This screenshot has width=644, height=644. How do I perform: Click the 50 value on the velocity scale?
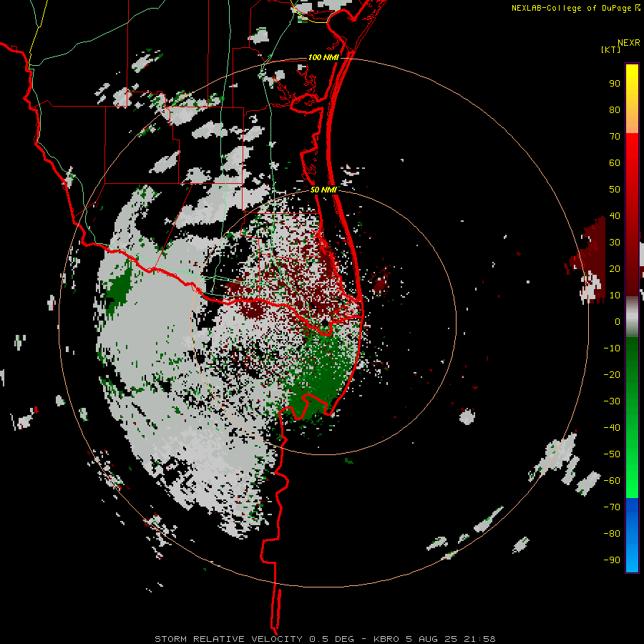[615, 190]
